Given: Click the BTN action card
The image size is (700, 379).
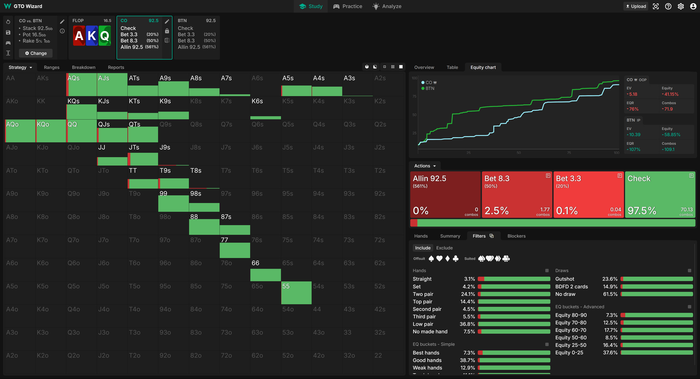Looking at the screenshot, I should coord(196,37).
